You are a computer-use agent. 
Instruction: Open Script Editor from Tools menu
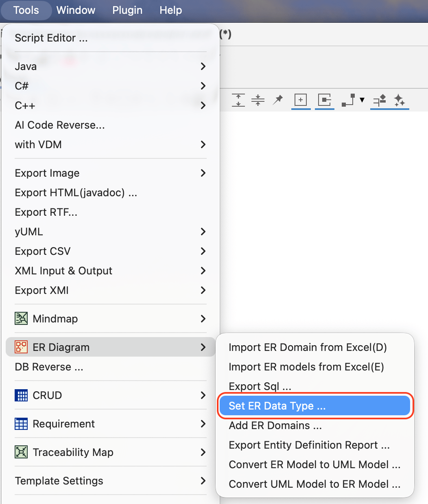51,38
